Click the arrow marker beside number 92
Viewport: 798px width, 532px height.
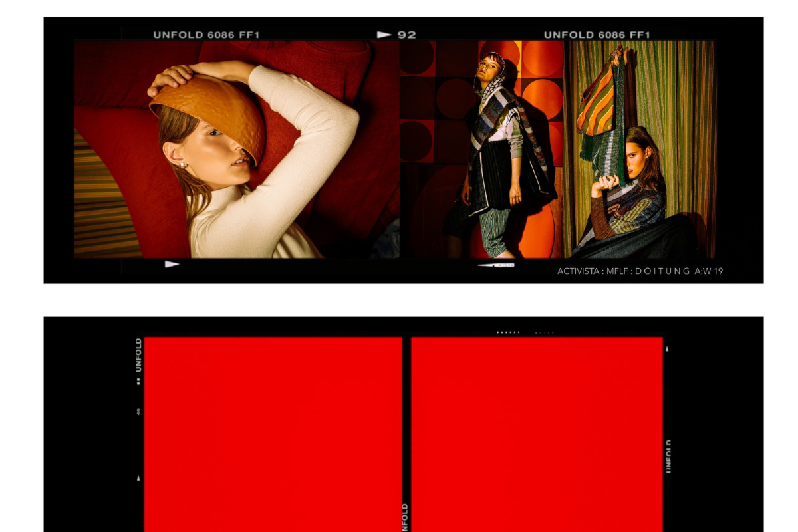pyautogui.click(x=384, y=35)
